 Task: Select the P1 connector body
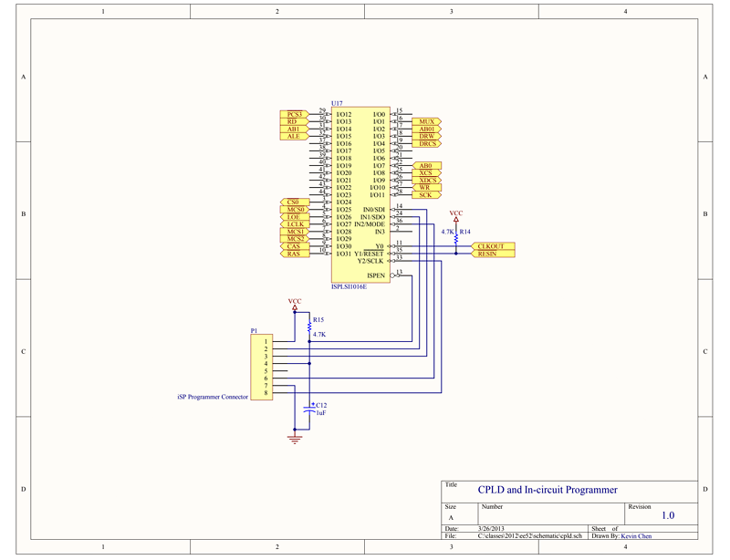[262, 368]
